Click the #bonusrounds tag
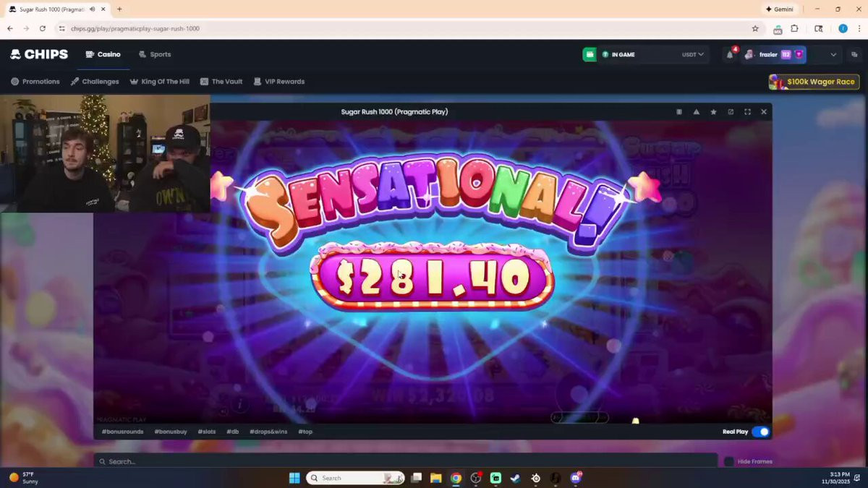868x488 pixels. (122, 432)
